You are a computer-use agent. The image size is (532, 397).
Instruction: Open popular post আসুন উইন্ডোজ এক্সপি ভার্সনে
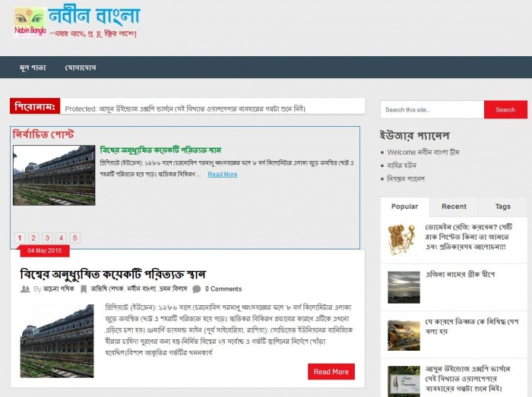click(468, 378)
